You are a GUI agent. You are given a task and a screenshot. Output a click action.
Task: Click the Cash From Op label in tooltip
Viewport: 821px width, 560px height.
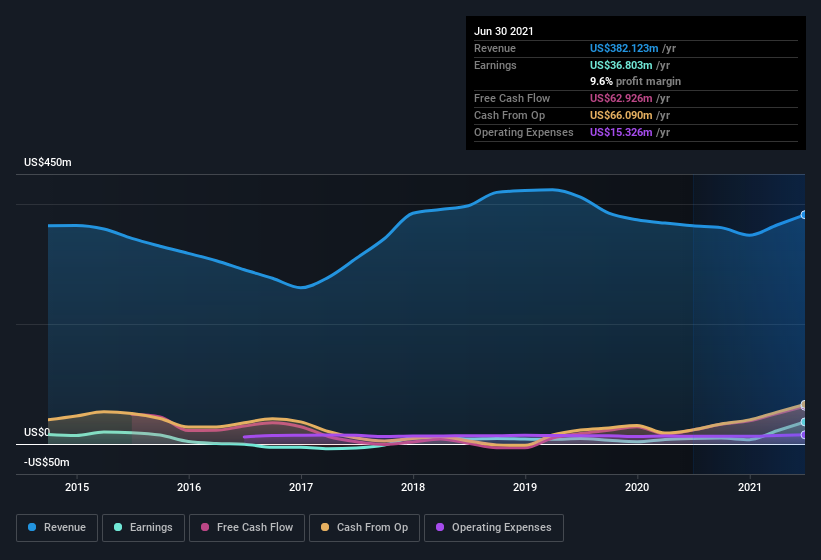(509, 115)
